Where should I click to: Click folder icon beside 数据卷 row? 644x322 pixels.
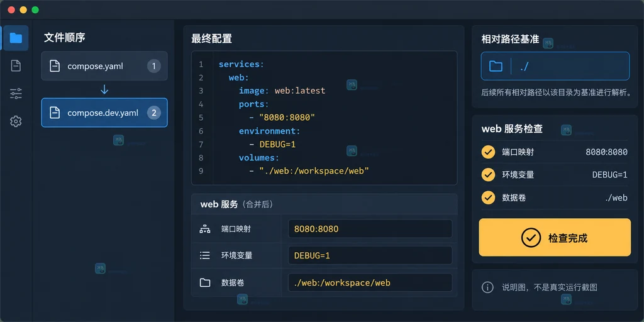(x=205, y=282)
